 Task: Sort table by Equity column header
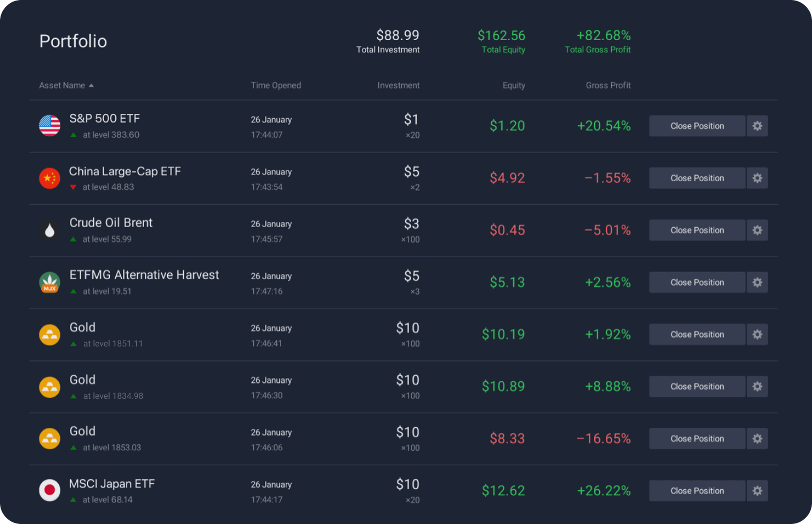pos(513,86)
